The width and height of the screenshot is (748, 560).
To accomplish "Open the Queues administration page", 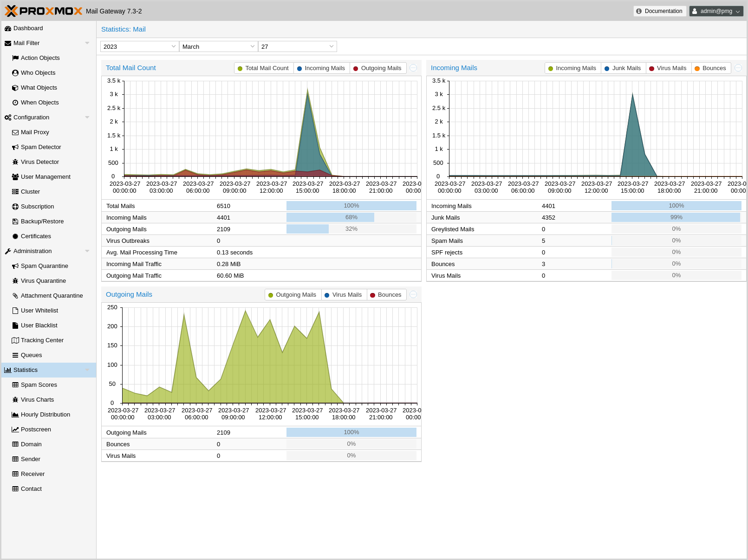I will (x=31, y=355).
